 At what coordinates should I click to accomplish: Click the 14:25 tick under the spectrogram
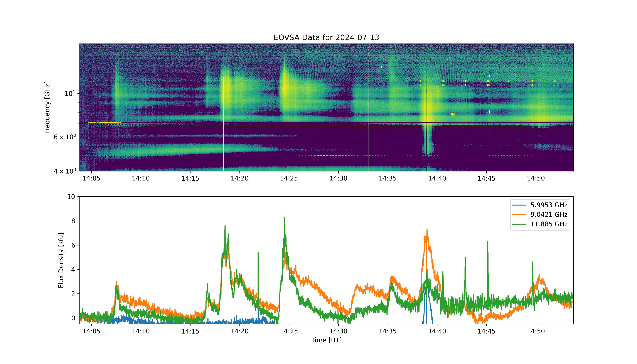[x=289, y=178]
